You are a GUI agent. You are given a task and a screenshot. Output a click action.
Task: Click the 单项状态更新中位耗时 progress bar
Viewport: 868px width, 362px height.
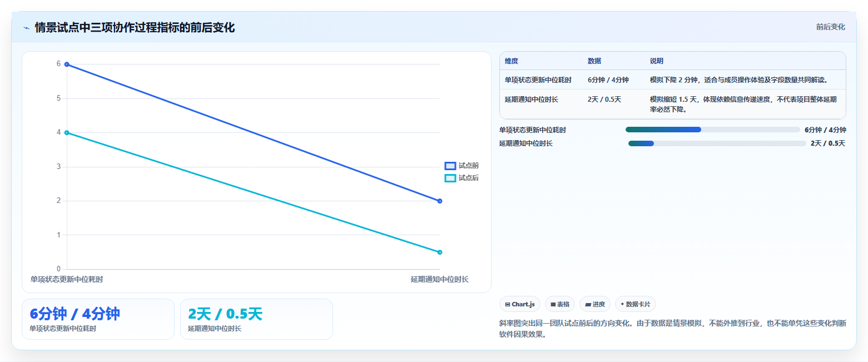(713, 130)
